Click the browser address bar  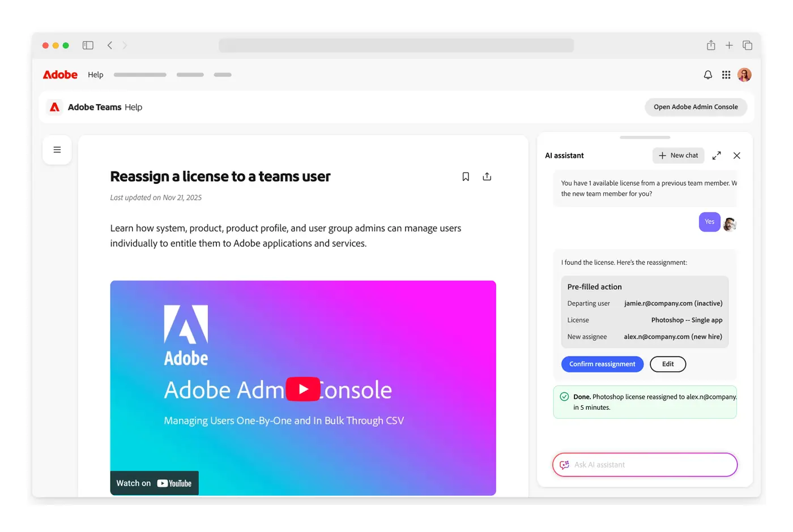(x=396, y=45)
